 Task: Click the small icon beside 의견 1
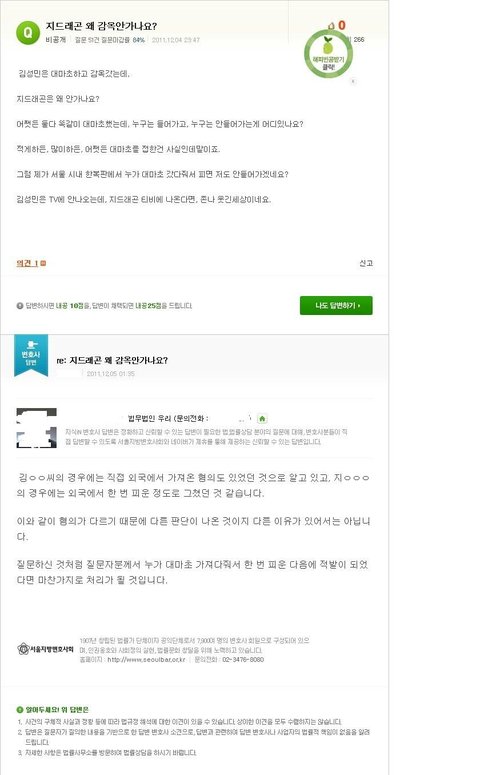tap(43, 263)
